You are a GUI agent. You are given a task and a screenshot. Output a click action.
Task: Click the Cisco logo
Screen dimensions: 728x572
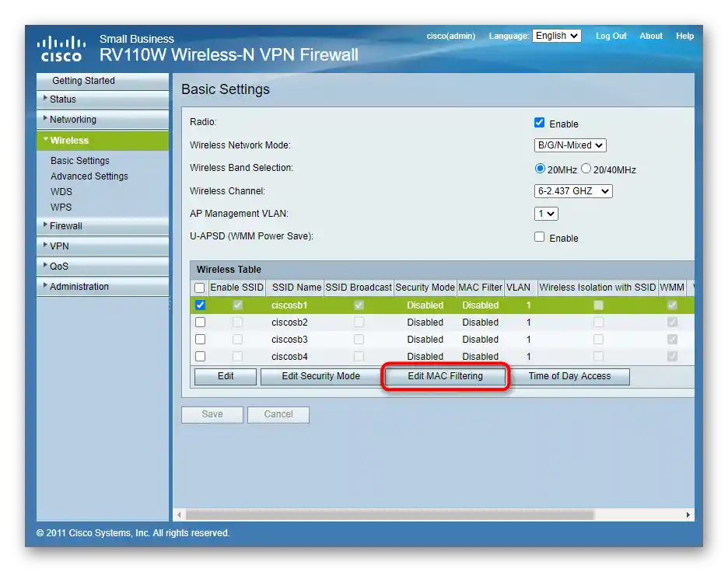pyautogui.click(x=61, y=49)
